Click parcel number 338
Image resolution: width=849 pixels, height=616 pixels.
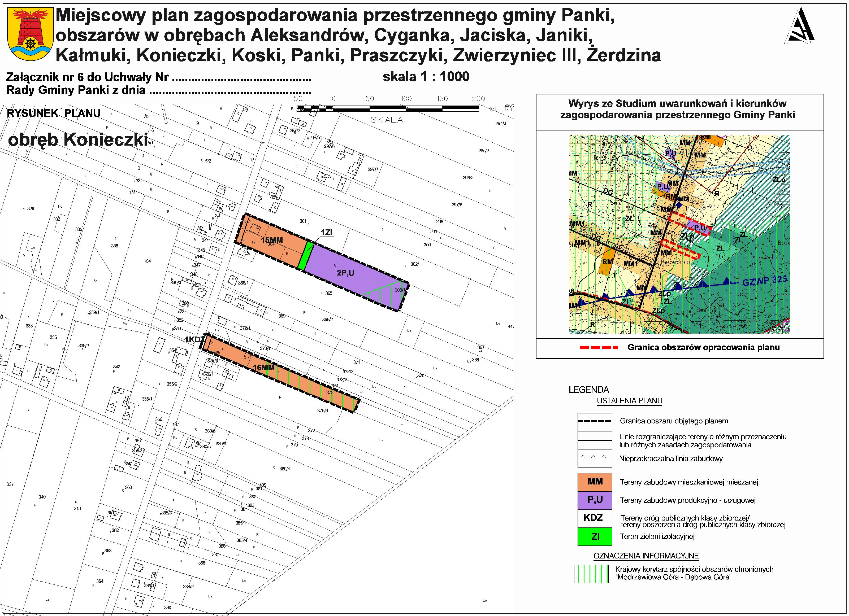(115, 246)
